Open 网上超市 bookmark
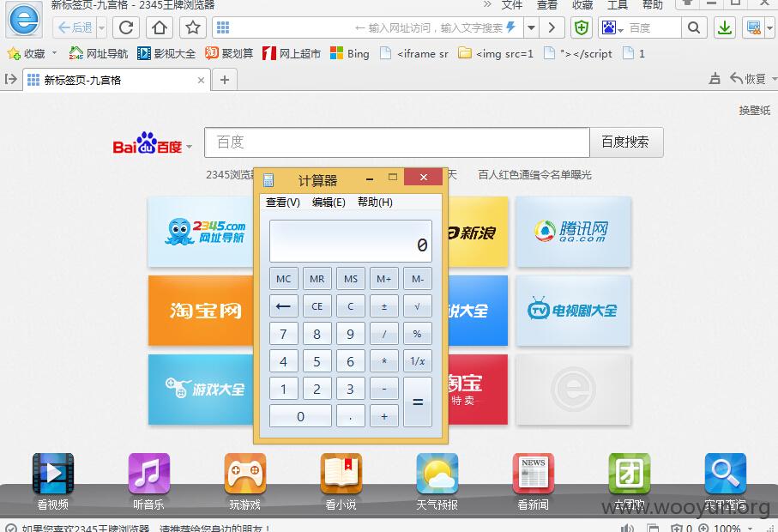778x532 pixels. point(292,53)
